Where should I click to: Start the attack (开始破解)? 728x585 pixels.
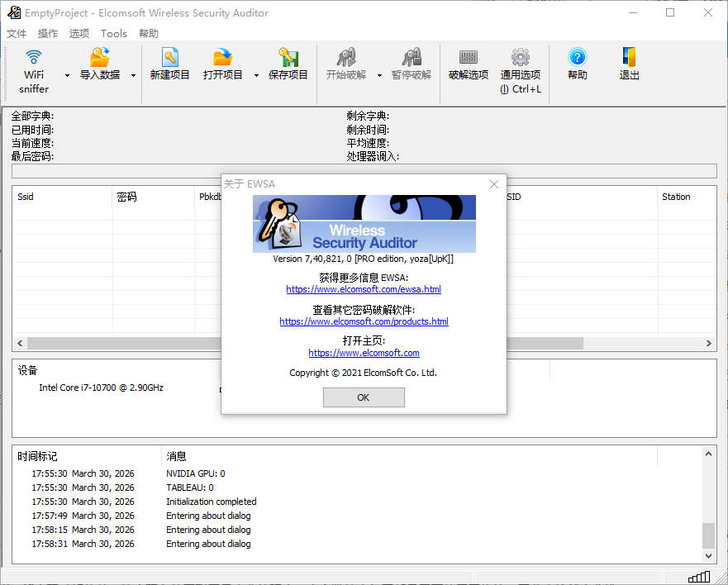point(346,64)
